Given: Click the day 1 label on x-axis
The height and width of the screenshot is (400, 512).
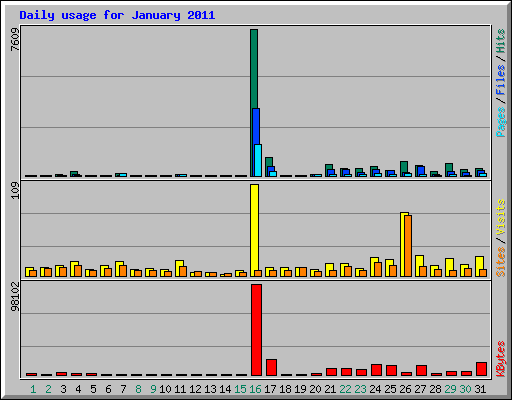Looking at the screenshot, I should 33,389.
